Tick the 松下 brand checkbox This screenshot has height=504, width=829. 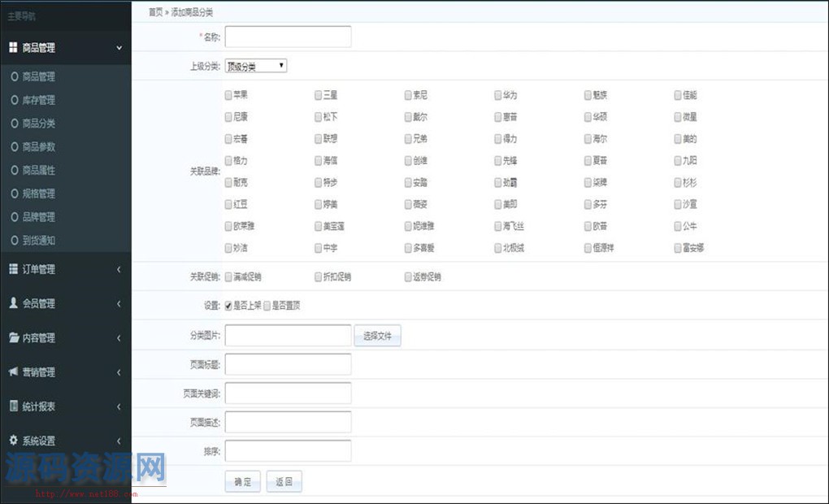click(x=319, y=117)
